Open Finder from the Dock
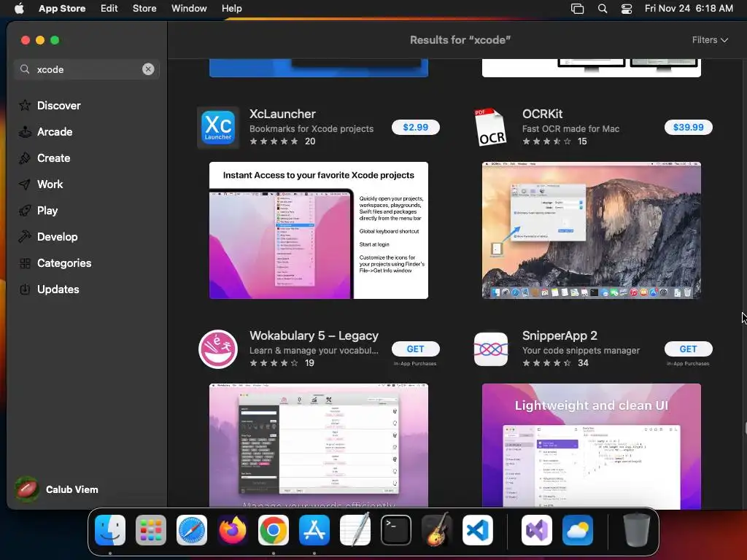This screenshot has width=747, height=560. tap(110, 530)
